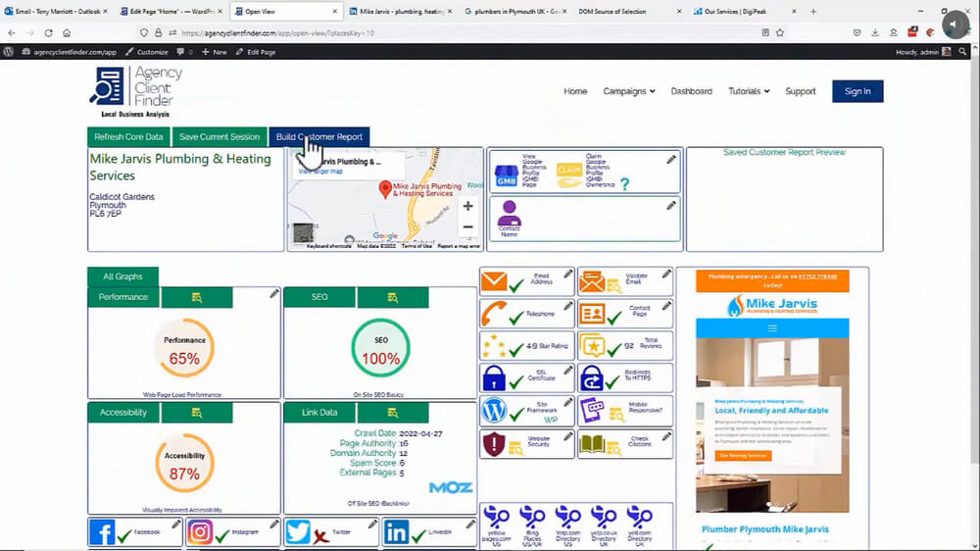Click the Redirects To HTTPS icon

tap(591, 377)
